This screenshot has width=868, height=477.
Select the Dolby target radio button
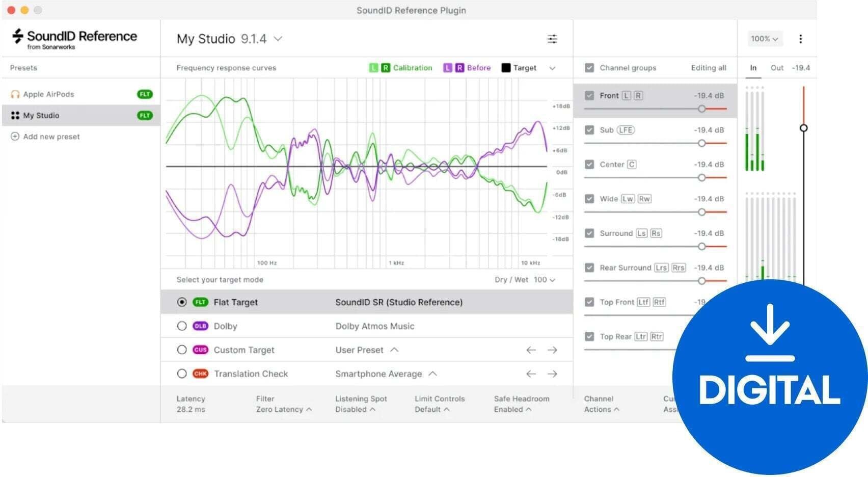(182, 326)
